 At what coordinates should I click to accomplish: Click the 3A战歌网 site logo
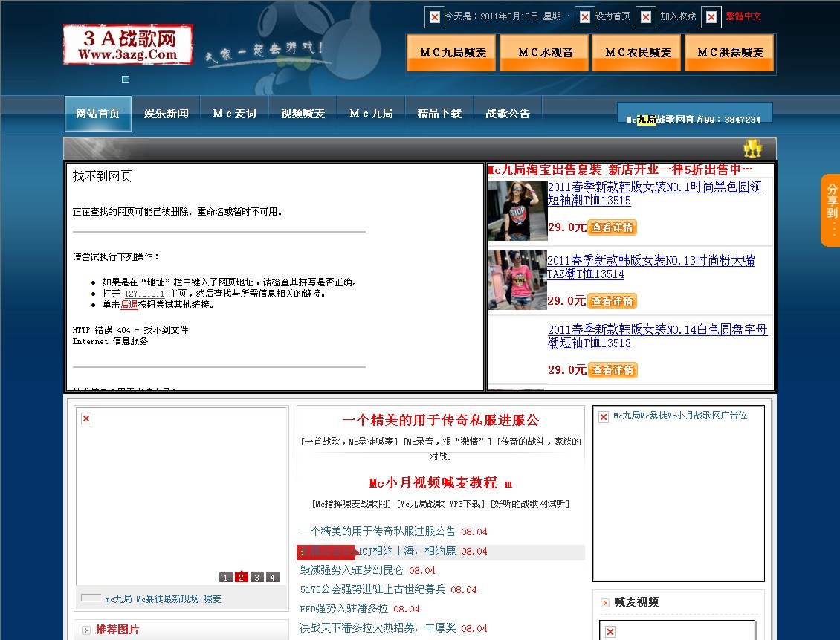128,45
